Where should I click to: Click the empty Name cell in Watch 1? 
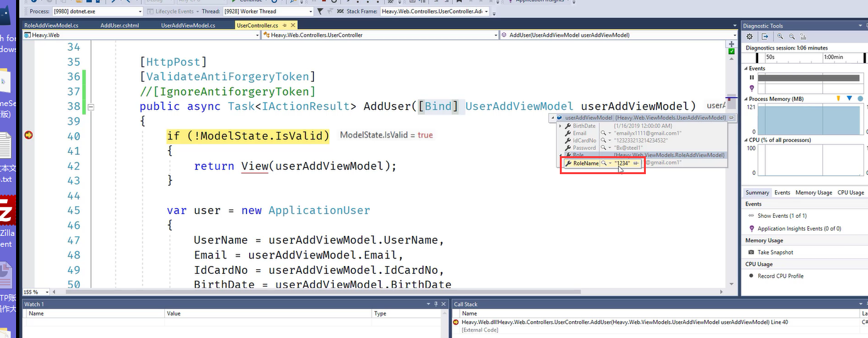coord(94,323)
